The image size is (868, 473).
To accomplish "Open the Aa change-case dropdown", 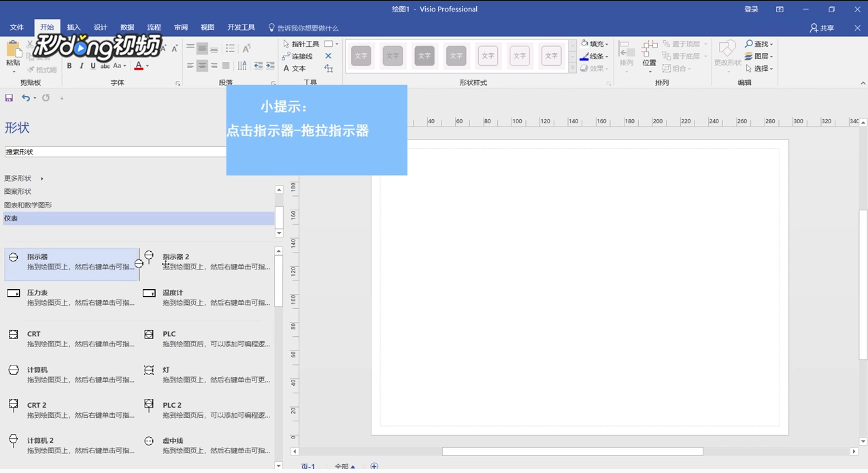I will (120, 66).
